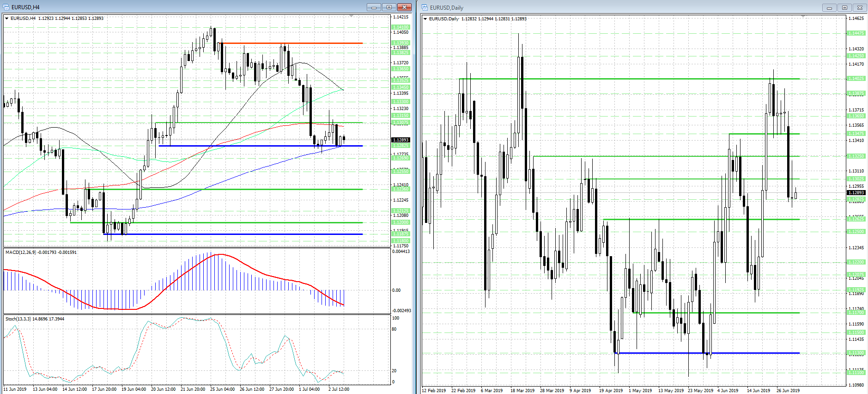Click the 20 level on the Stochastic scale
The image size is (868, 394).
pos(394,371)
